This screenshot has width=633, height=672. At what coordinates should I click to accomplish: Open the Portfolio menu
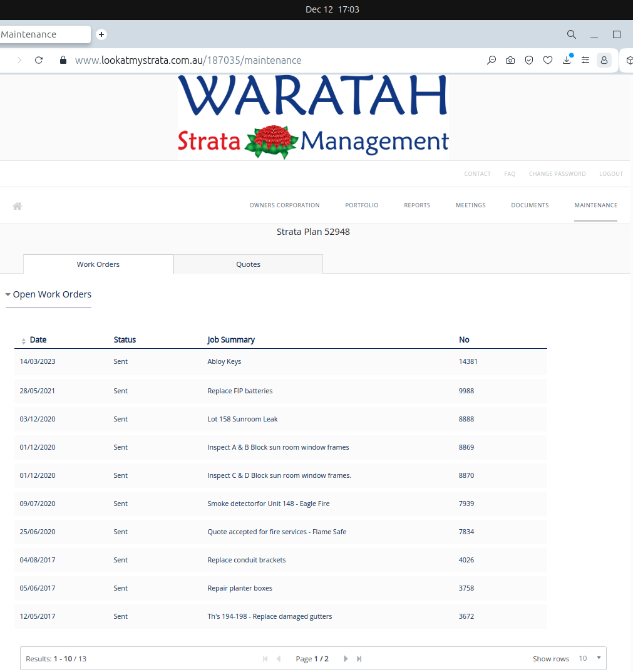click(362, 205)
